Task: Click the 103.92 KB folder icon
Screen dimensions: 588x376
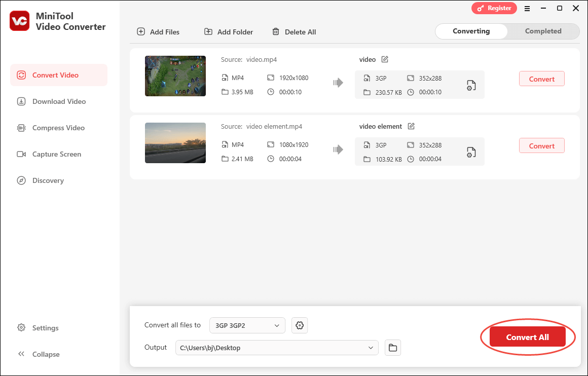Action: (367, 159)
